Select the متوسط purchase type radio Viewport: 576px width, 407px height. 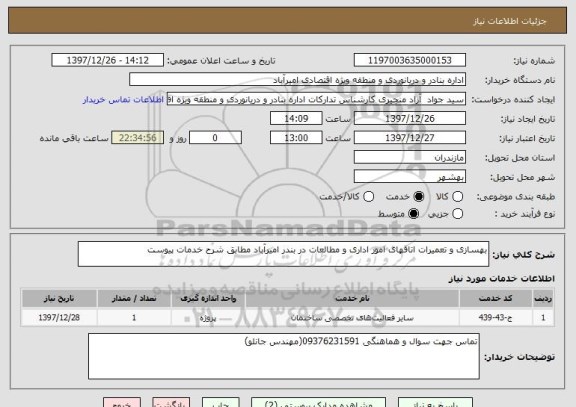coord(414,213)
